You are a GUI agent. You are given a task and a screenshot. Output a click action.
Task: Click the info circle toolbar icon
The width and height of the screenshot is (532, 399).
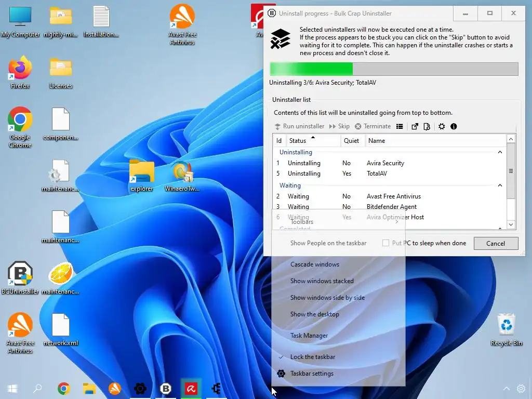click(x=454, y=127)
